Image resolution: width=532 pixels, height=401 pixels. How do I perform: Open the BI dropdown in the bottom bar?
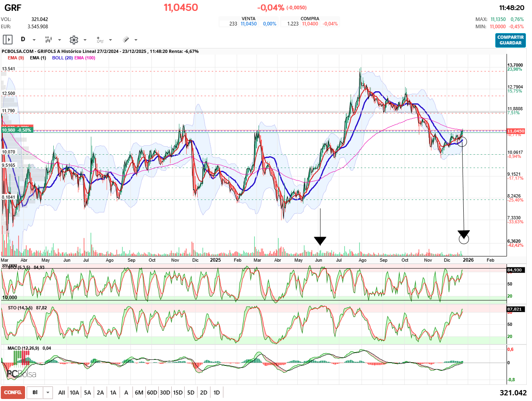click(48, 393)
